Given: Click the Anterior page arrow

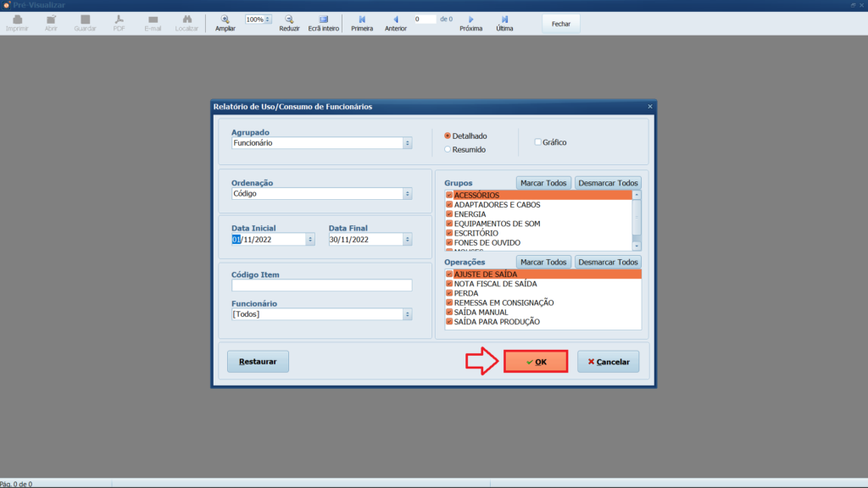Looking at the screenshot, I should 395,19.
